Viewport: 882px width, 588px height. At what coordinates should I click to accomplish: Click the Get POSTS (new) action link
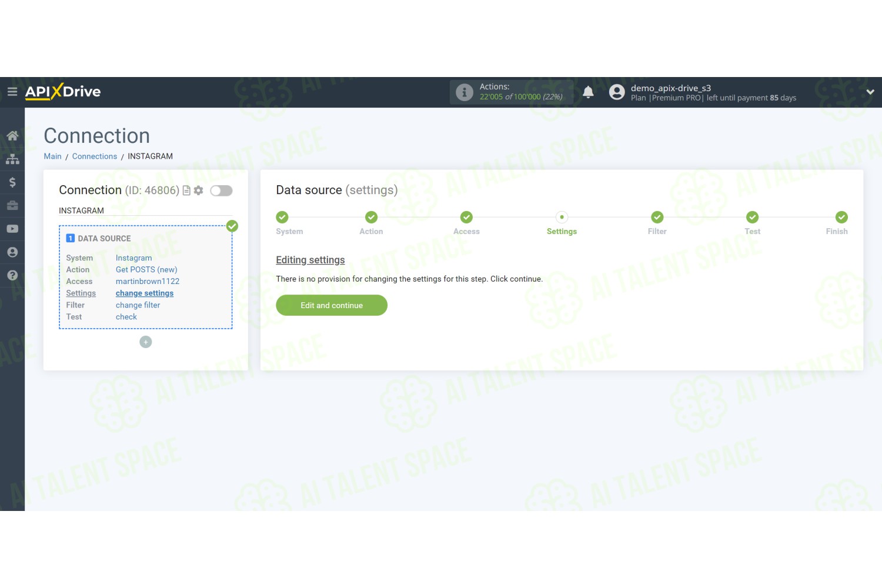click(x=146, y=270)
